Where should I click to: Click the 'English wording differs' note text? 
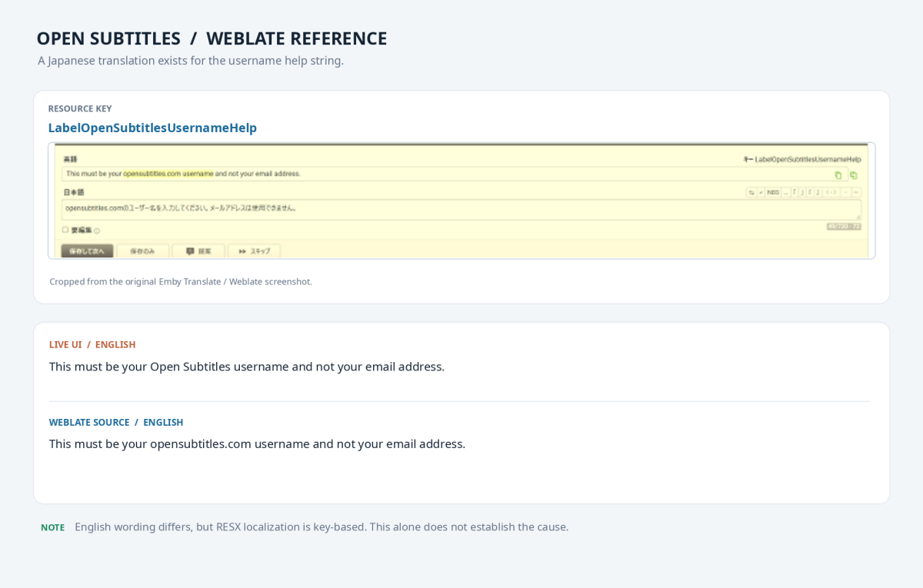[322, 527]
